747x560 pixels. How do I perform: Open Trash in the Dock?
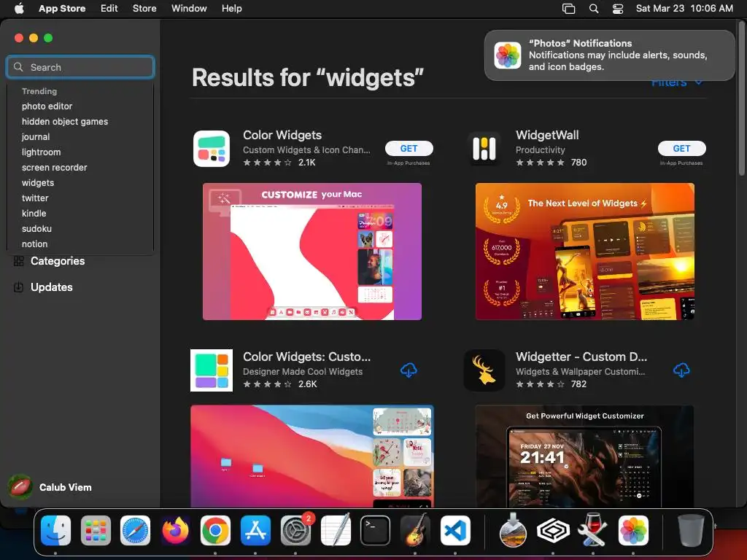tap(691, 531)
